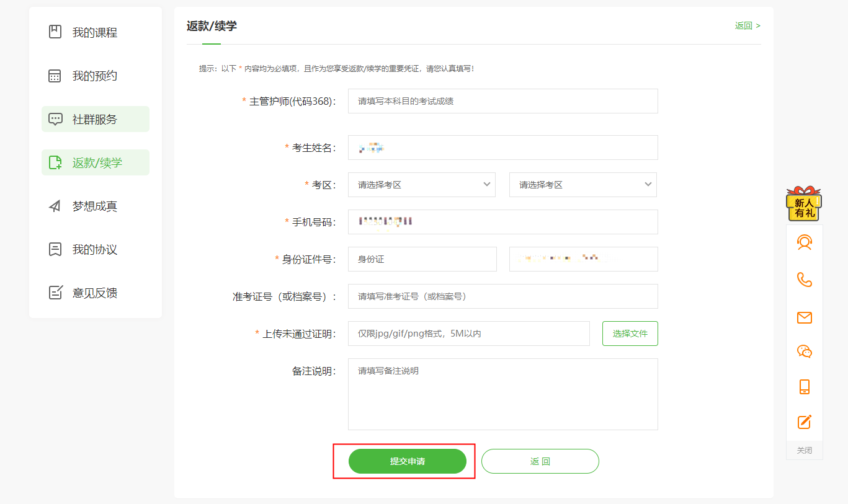848x504 pixels.
Task: Select 社群服务 in the sidebar menu
Action: 95,119
